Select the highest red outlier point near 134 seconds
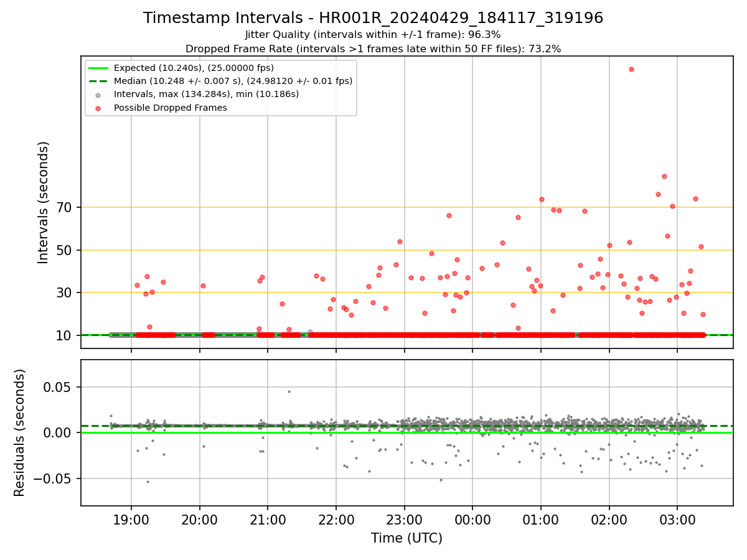This screenshot has height=560, width=747. tap(631, 69)
